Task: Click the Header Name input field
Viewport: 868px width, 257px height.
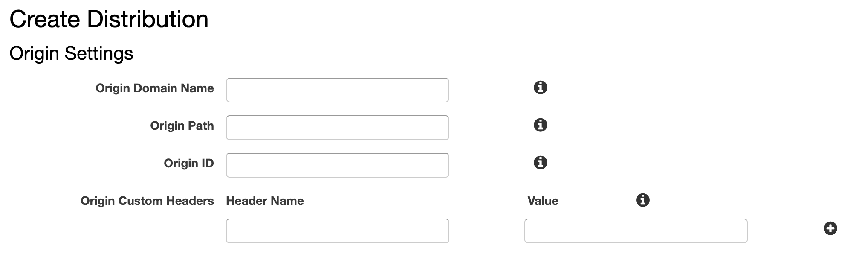Action: [337, 231]
